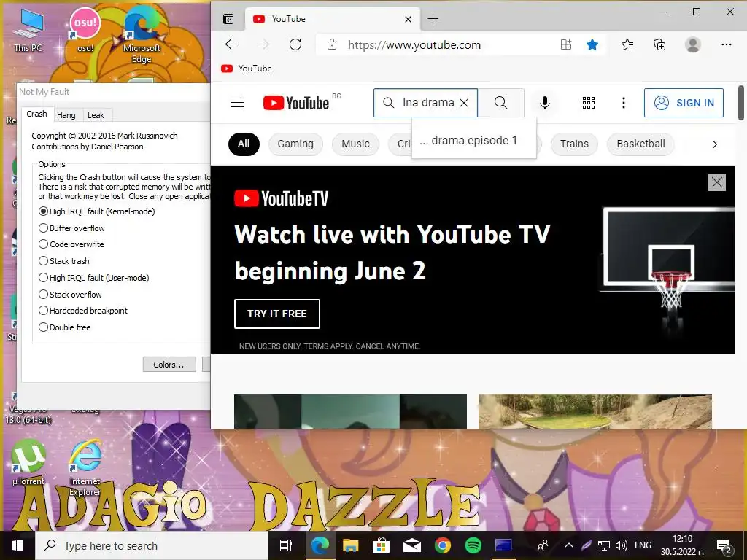The height and width of the screenshot is (560, 747).
Task: Switch to the Leak tab in Not My Fault
Action: [x=96, y=115]
